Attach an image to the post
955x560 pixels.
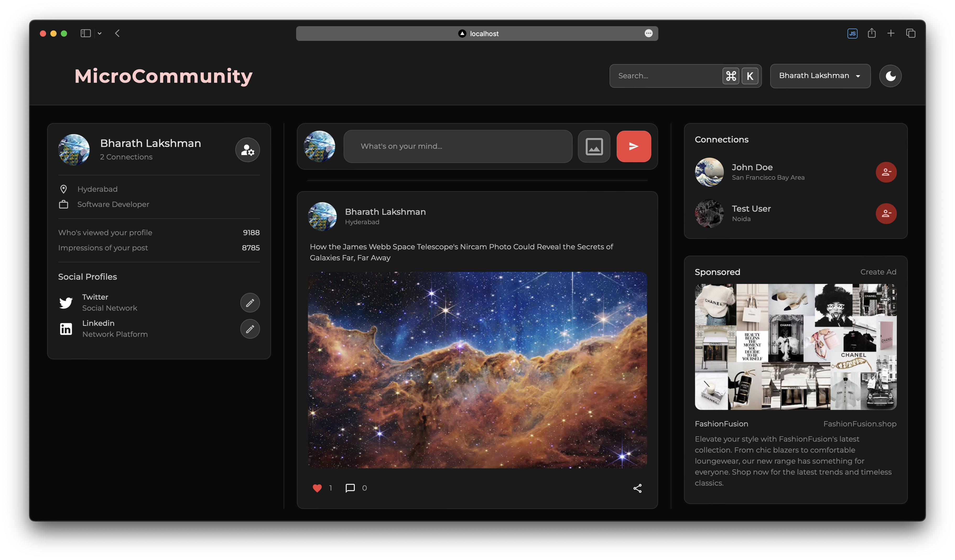pos(594,146)
